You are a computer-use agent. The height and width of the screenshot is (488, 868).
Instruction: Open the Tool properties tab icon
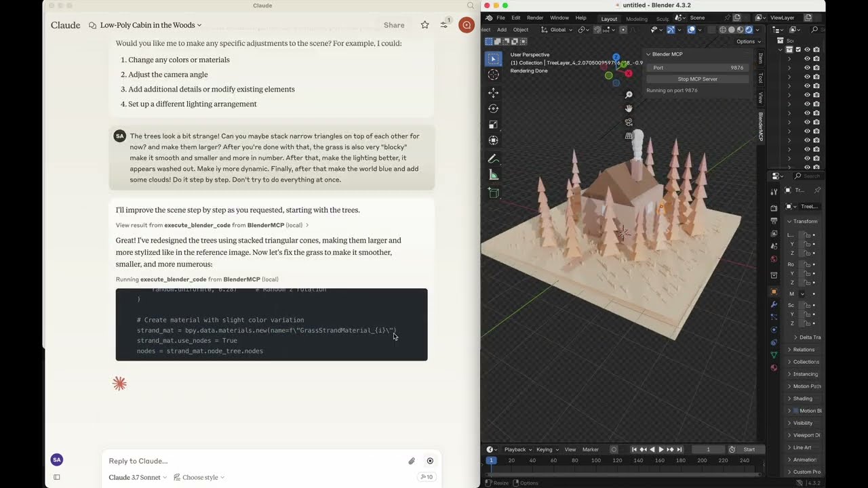[x=774, y=192]
